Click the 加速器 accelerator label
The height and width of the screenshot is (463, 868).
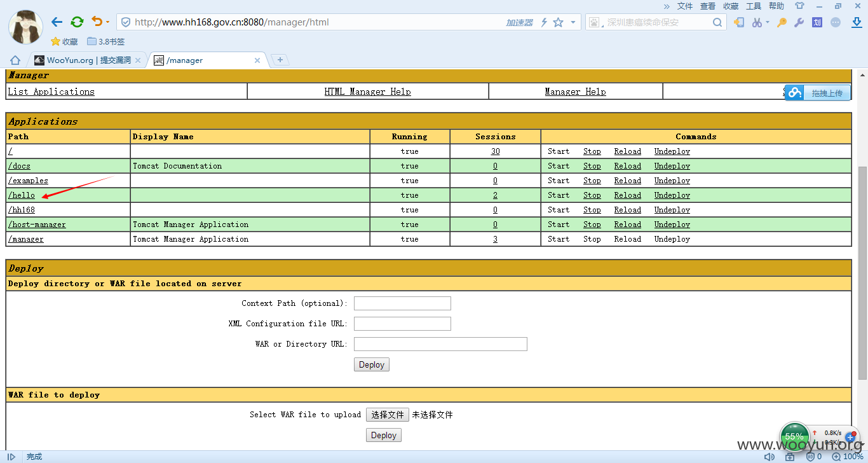click(519, 22)
